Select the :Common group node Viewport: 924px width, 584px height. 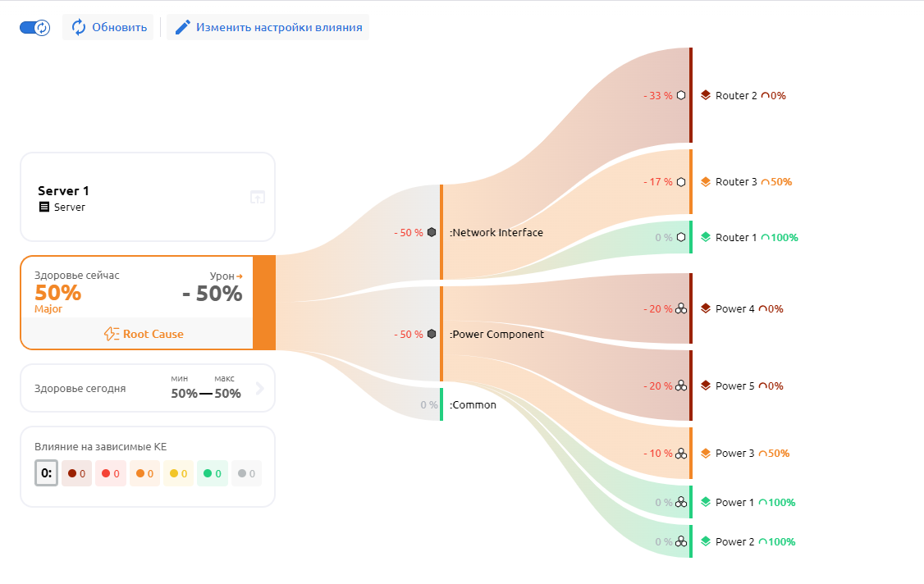[x=473, y=404]
